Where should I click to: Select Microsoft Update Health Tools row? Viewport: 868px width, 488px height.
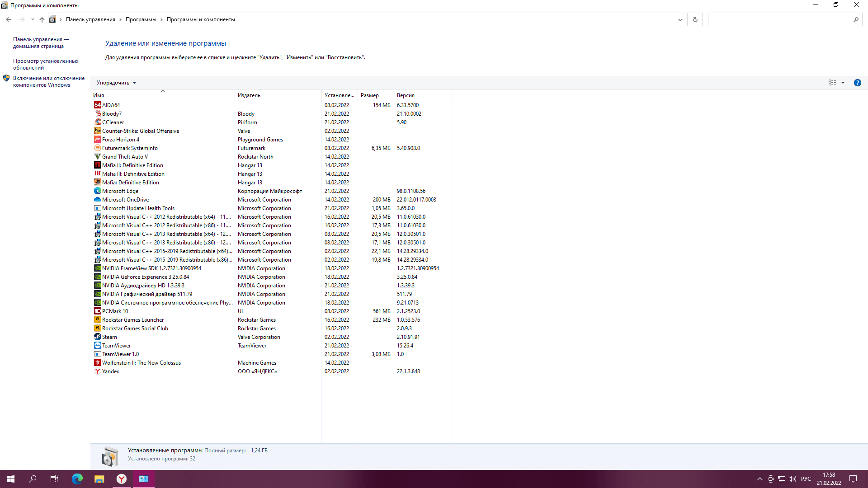[x=271, y=208]
